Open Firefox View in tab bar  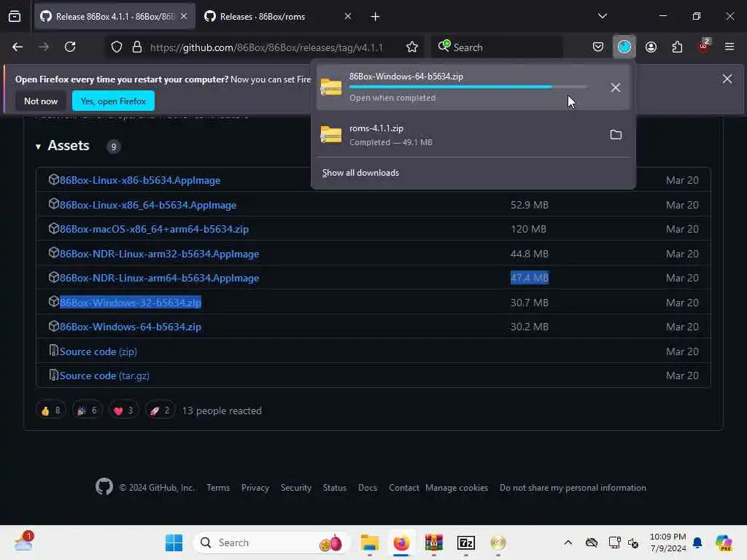tap(15, 17)
